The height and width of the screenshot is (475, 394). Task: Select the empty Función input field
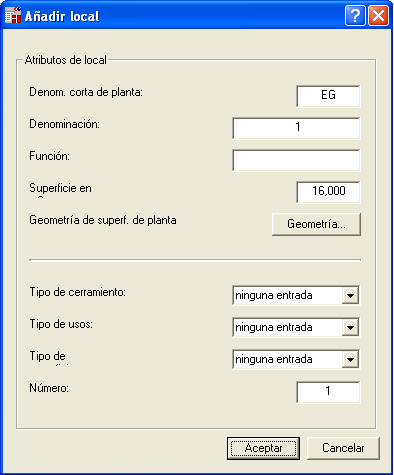pos(296,160)
